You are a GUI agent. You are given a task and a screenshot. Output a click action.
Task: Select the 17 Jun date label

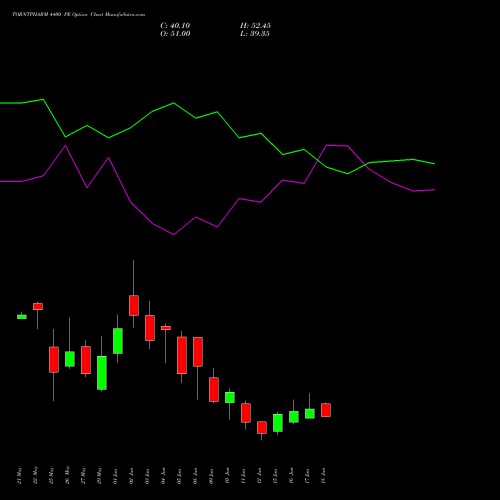307,476
